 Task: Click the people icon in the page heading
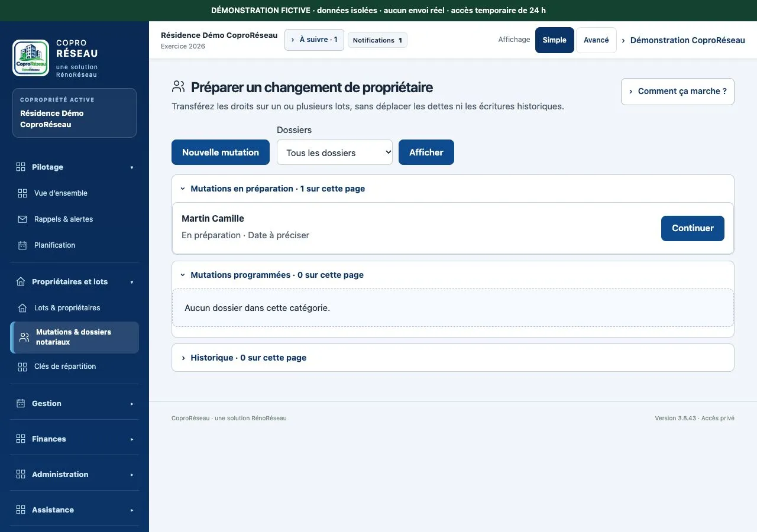(178, 87)
